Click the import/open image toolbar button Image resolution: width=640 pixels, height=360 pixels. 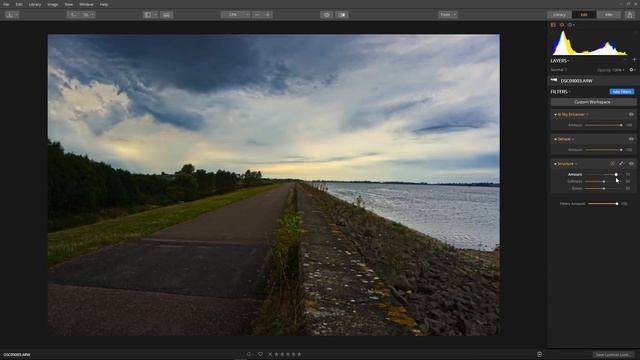tap(11, 15)
